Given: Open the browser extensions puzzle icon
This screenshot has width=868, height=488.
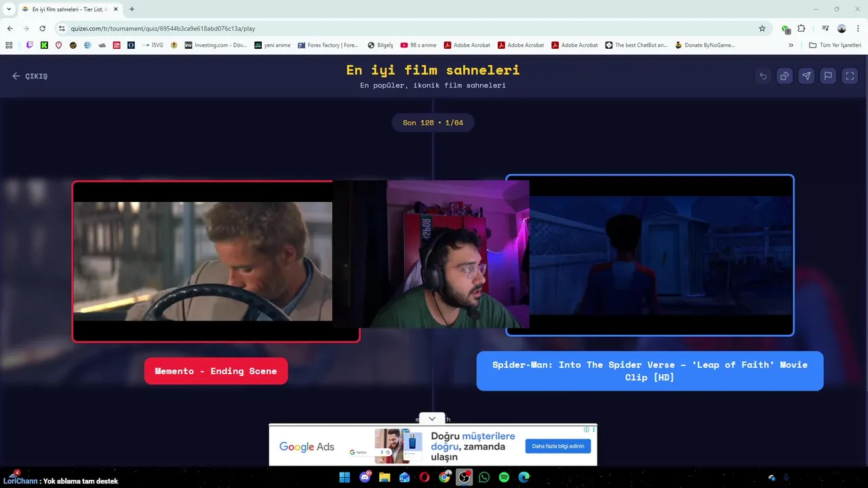Looking at the screenshot, I should tap(802, 28).
